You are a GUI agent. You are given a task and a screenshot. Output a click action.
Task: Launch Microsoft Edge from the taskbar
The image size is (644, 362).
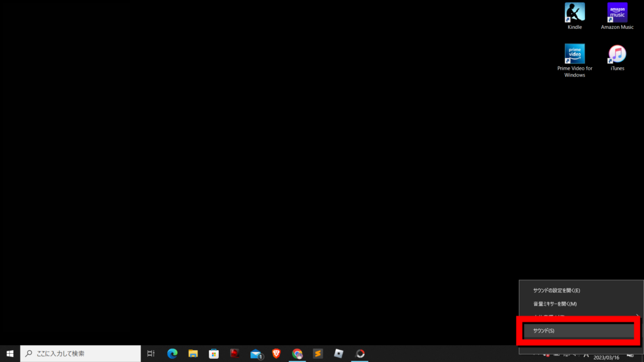[172, 354]
